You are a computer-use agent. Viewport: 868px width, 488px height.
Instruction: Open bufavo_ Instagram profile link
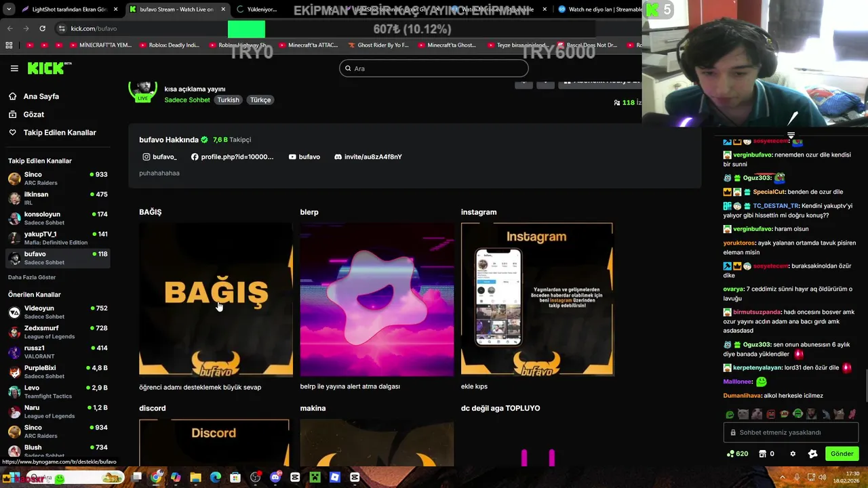159,157
